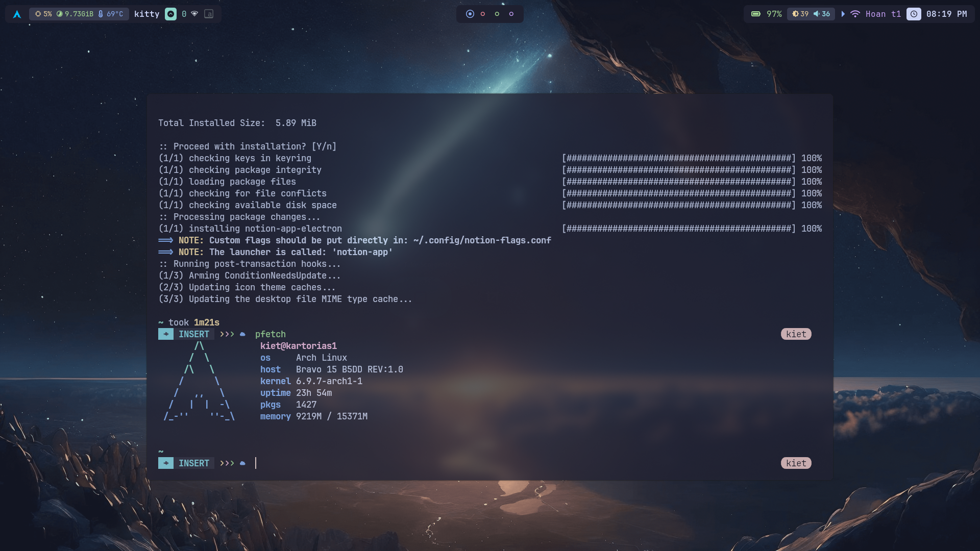Screen dimensions: 980x551
Task: Adjust the brightness 39 indicator
Action: click(800, 14)
